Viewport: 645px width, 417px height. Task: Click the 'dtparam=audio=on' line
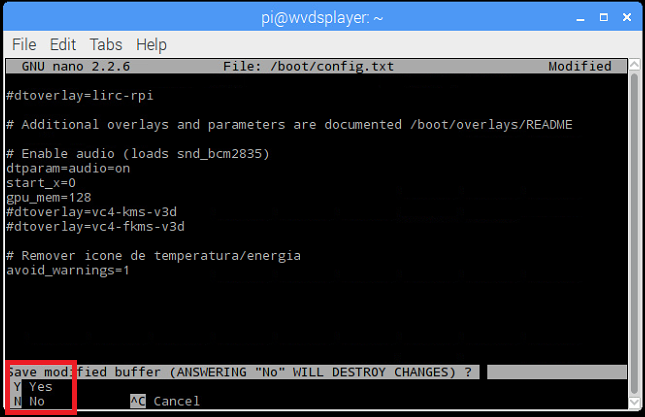68,168
